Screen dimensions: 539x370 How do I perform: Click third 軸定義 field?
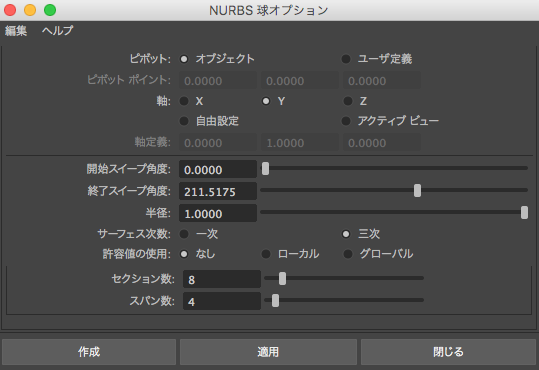pyautogui.click(x=382, y=142)
